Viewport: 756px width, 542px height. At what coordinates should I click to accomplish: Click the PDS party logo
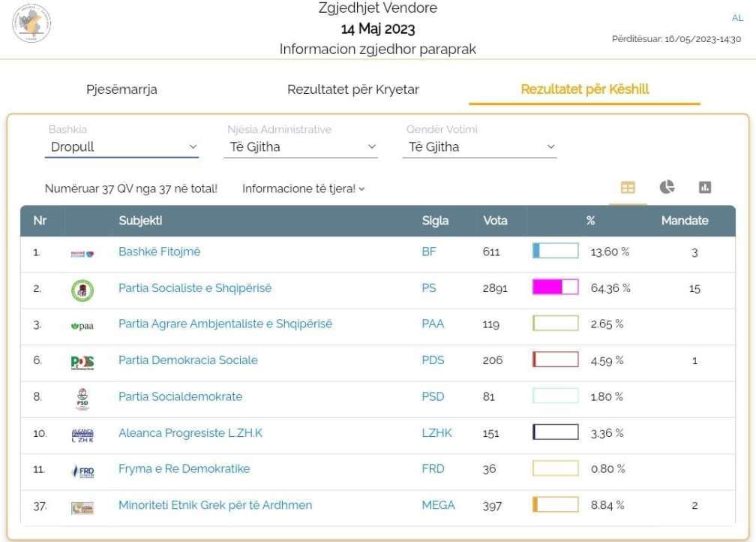[x=82, y=362]
